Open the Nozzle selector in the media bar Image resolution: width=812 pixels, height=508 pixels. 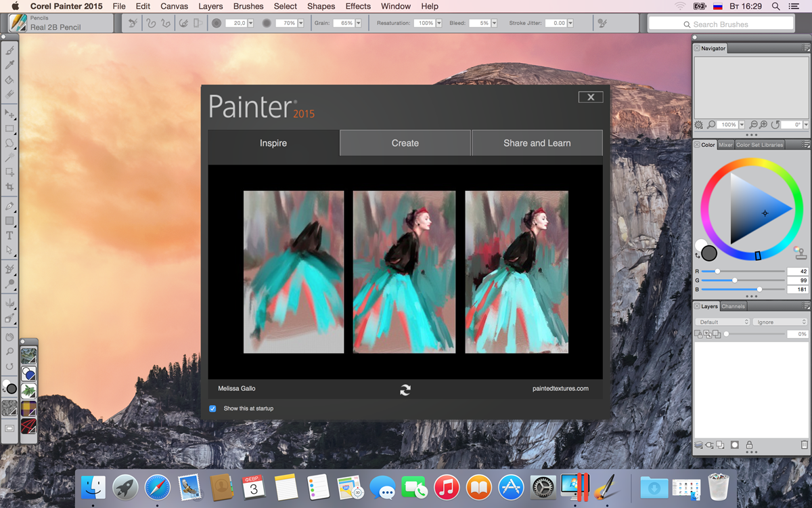(28, 391)
